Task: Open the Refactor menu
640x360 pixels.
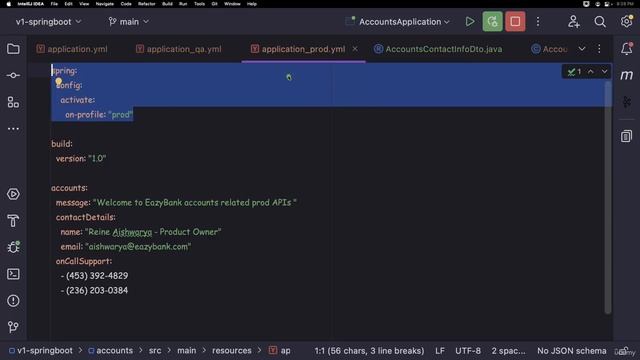Action: tap(147, 4)
